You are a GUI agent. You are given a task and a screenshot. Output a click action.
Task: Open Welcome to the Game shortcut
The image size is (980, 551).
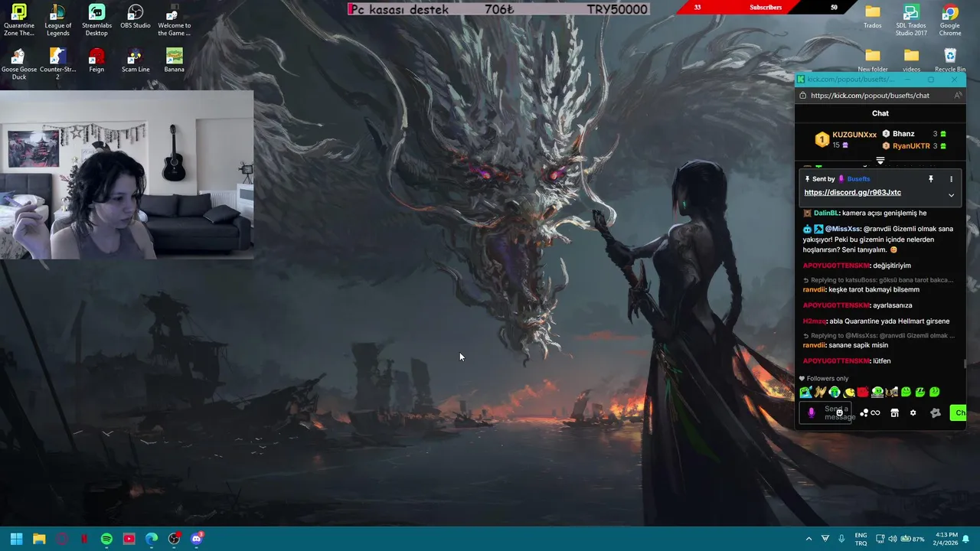click(174, 21)
